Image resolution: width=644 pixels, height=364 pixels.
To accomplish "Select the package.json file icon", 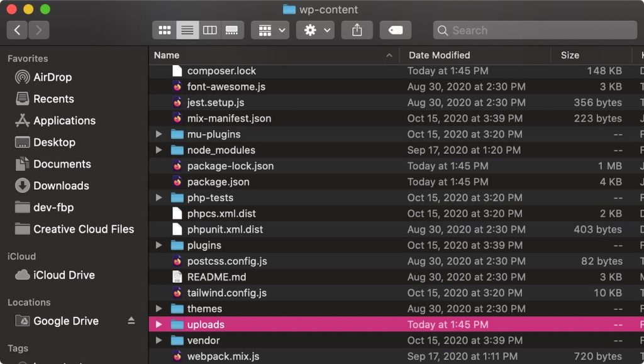I will click(x=177, y=182).
